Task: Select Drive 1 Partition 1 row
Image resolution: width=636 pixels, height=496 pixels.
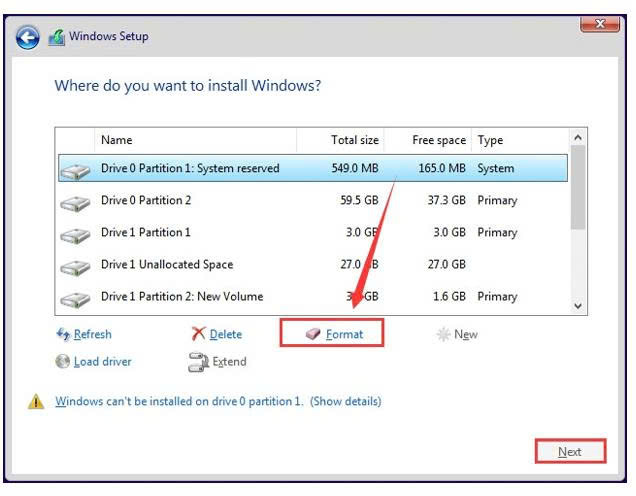Action: (x=313, y=232)
